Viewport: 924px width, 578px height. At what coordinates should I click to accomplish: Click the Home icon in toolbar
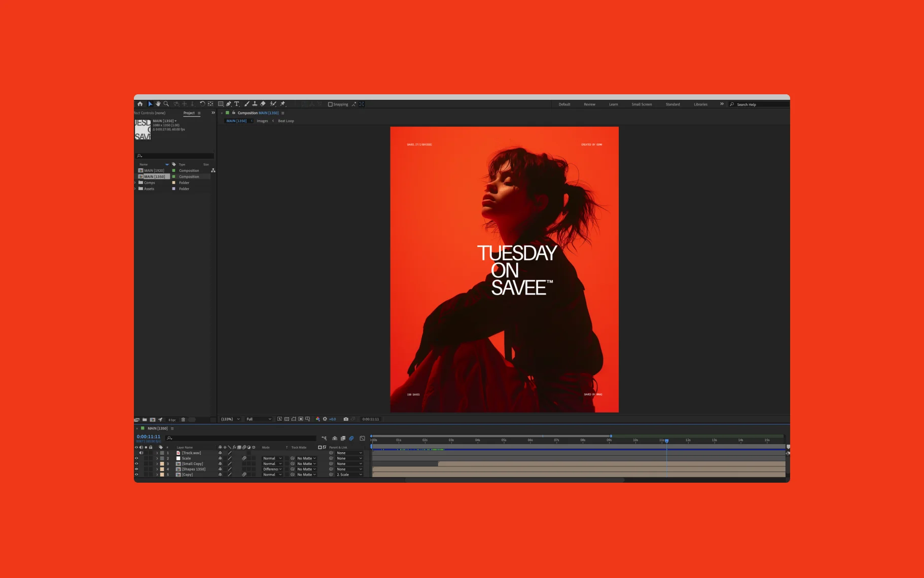click(x=140, y=104)
